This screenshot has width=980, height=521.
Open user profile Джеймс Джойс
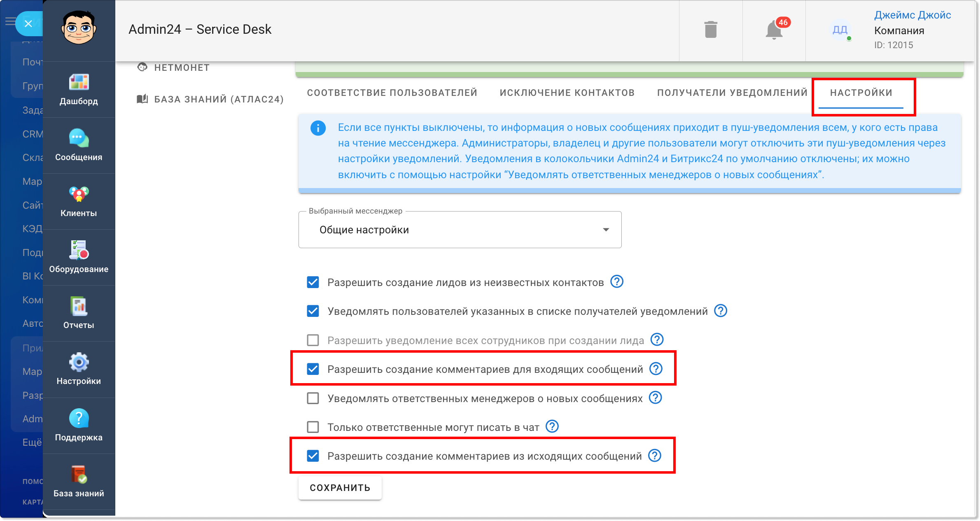[x=912, y=15]
